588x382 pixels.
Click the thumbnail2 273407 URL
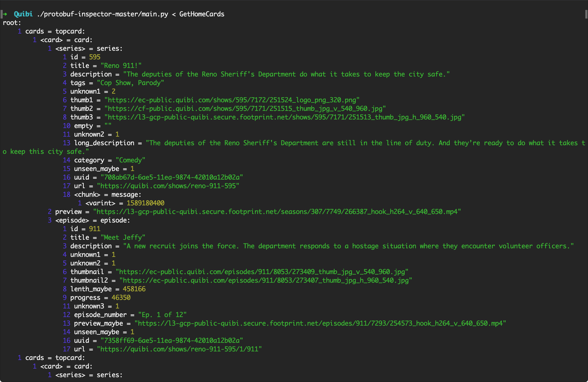tap(266, 280)
